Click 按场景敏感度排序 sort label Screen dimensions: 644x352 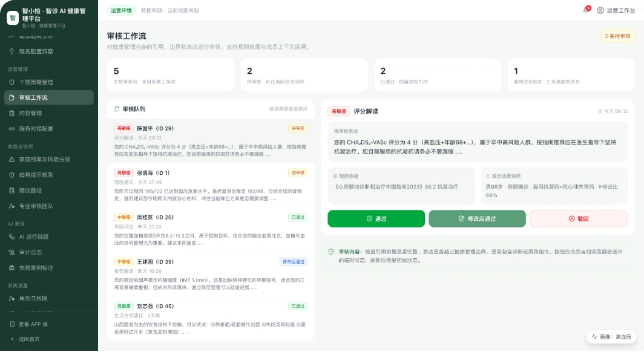pos(288,109)
